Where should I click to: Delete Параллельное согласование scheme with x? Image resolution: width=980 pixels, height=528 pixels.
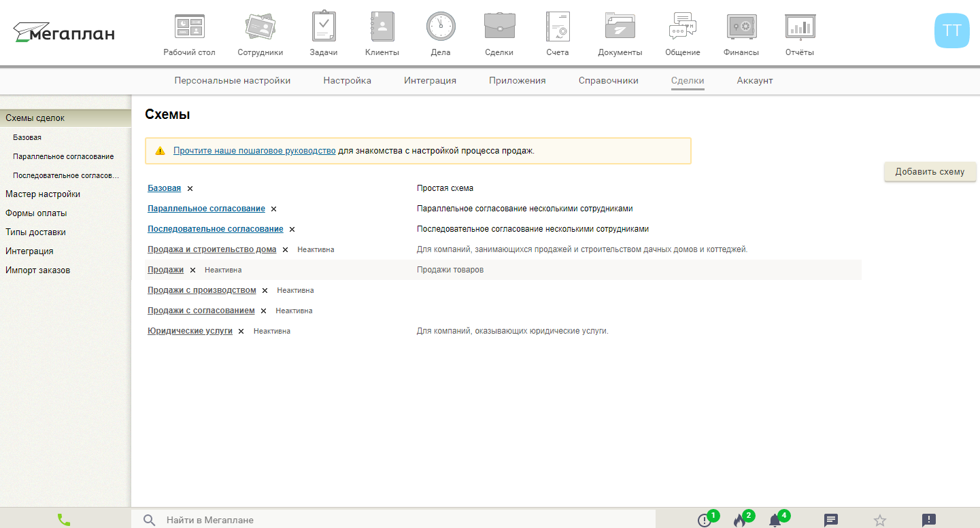(x=273, y=209)
